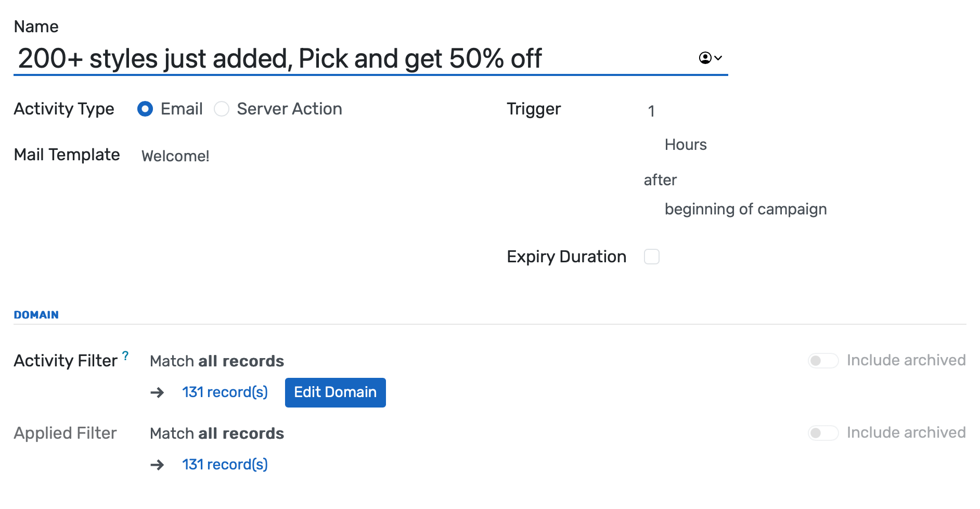
Task: Click 131 record(s) under Activity Filter
Action: pos(225,392)
